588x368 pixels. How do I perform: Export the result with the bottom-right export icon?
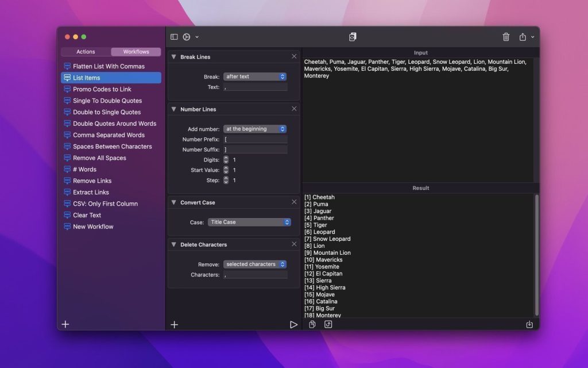pyautogui.click(x=529, y=324)
